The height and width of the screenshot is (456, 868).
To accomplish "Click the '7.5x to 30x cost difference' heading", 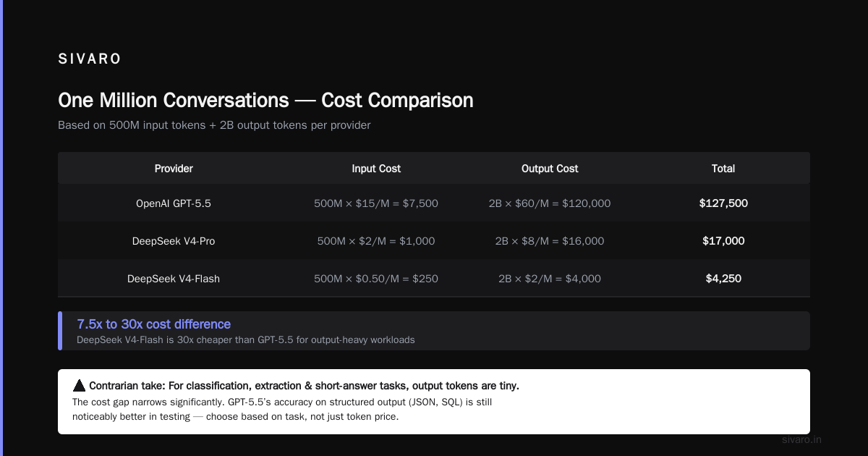I will (x=154, y=324).
